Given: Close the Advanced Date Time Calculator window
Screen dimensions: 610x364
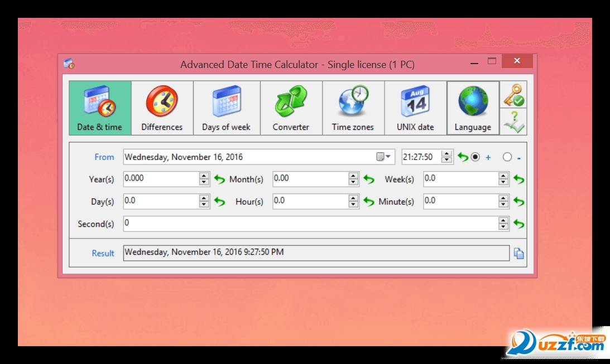Looking at the screenshot, I should [x=517, y=61].
